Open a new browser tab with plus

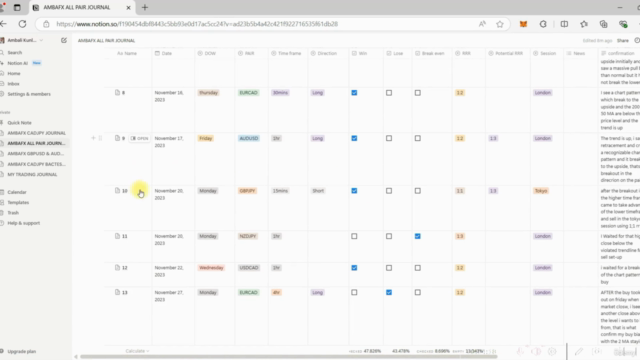point(145,7)
